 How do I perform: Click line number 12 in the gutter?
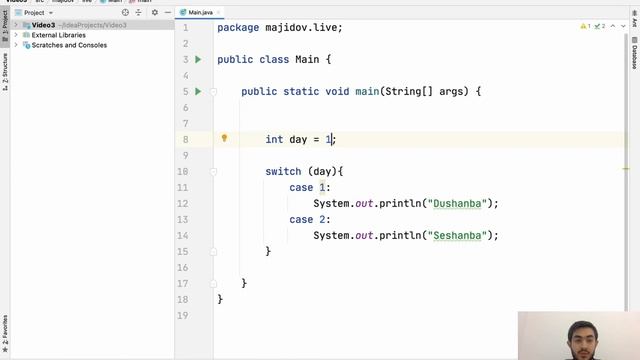pos(183,204)
